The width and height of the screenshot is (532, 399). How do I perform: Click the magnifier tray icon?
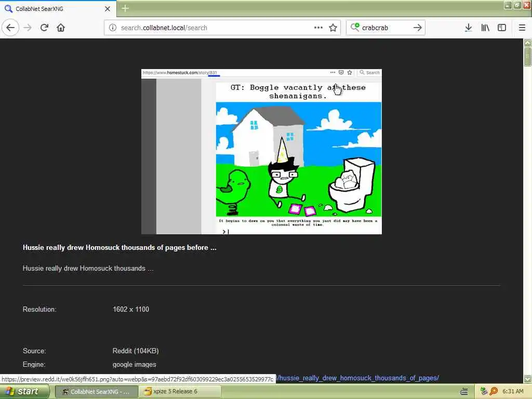pos(494,392)
